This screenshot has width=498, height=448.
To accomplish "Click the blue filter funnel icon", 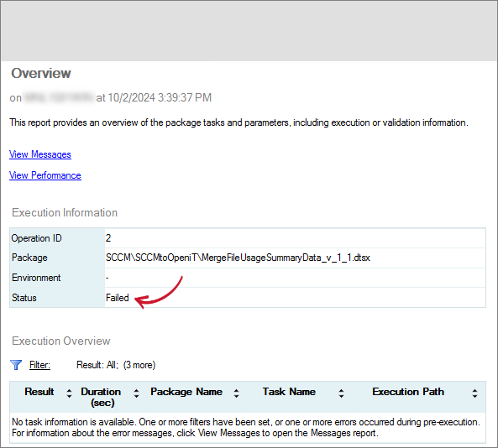I will pyautogui.click(x=16, y=365).
